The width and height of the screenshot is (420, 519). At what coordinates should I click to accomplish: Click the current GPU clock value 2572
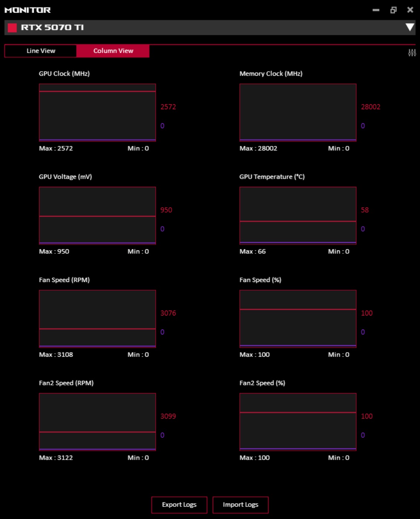pyautogui.click(x=168, y=107)
